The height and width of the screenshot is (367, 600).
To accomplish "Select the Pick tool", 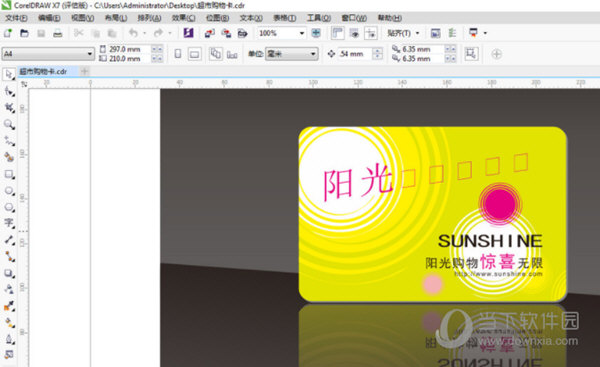I will click(x=9, y=74).
